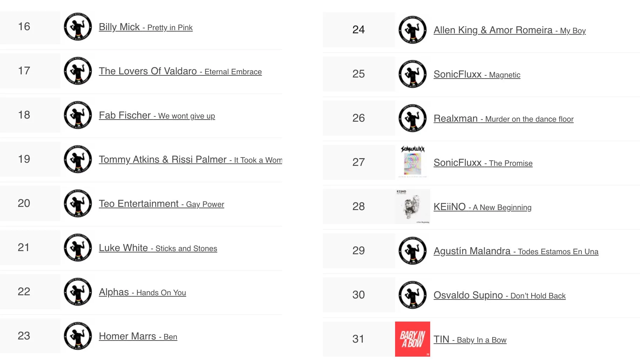Click the red Baby In a Bow cover
Image resolution: width=640 pixels, height=364 pixels.
click(x=413, y=339)
